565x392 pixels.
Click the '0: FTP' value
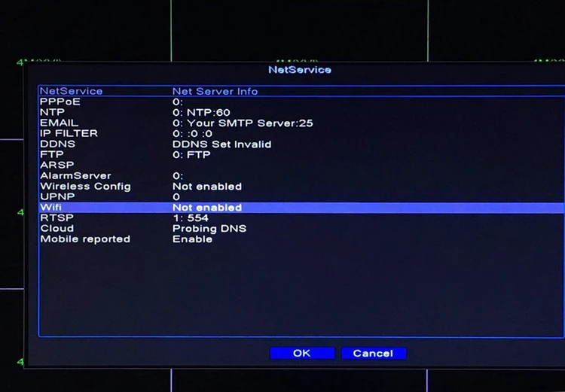pyautogui.click(x=191, y=155)
